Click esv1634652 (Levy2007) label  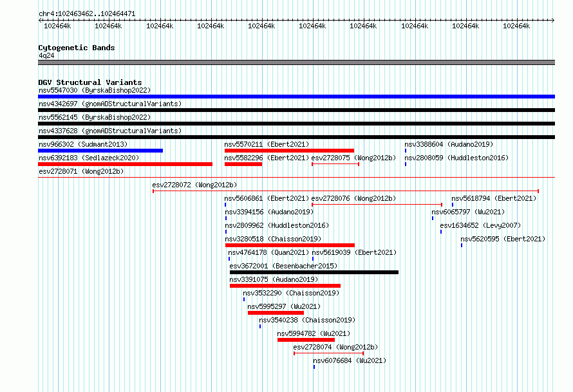coord(480,225)
